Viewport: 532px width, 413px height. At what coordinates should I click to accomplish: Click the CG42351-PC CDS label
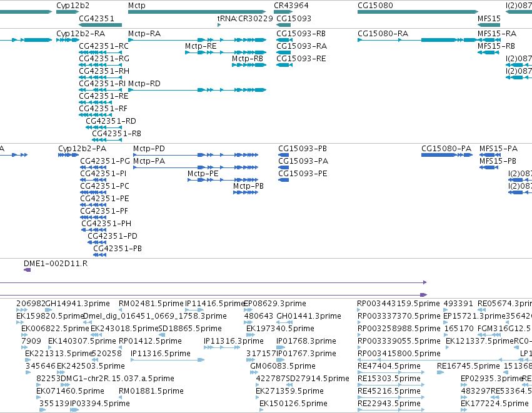coord(104,186)
